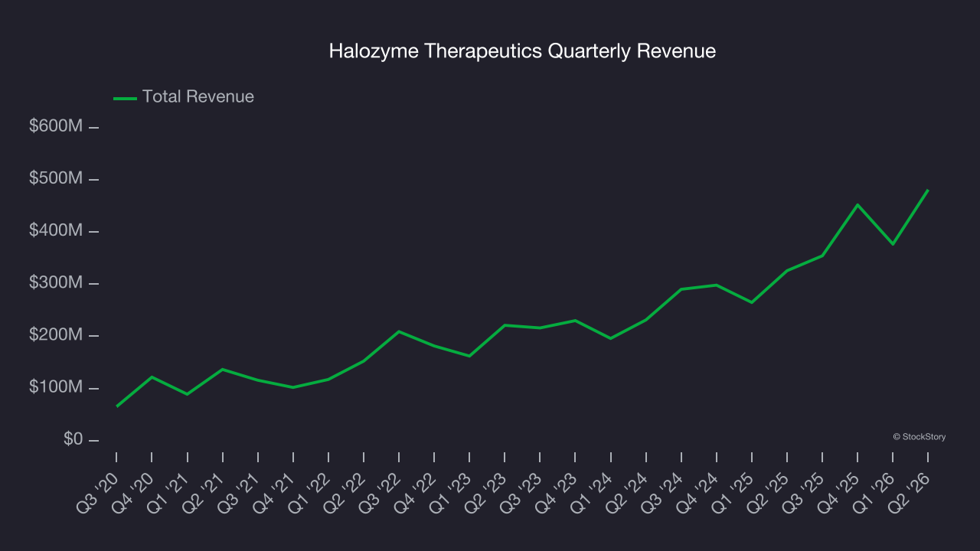
Task: Select the $600M y-axis label
Action: (x=56, y=126)
